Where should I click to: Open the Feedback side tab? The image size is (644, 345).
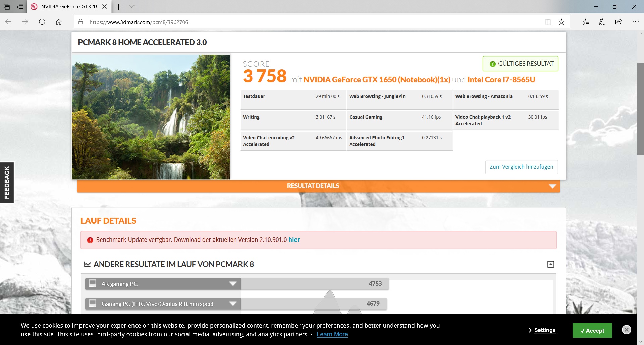[x=7, y=183]
